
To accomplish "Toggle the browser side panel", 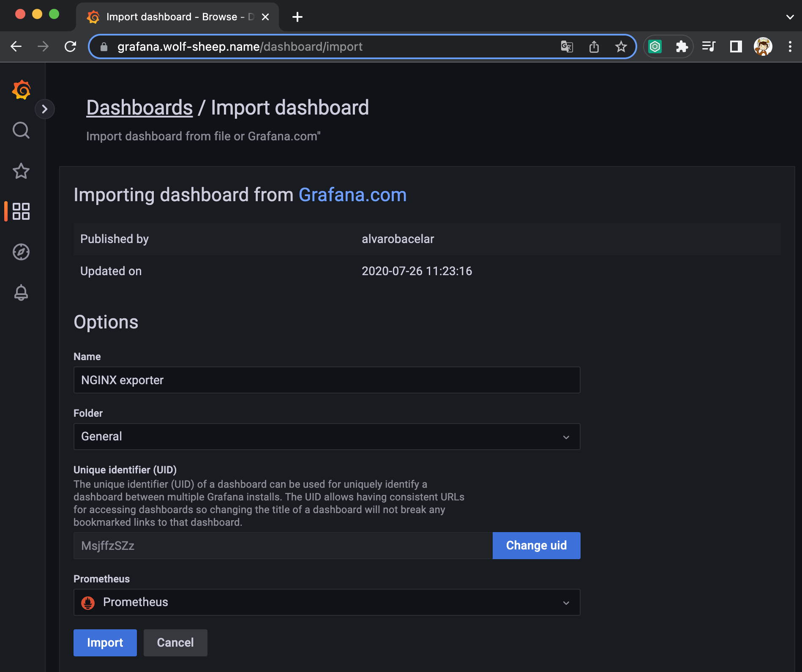I will click(x=736, y=46).
